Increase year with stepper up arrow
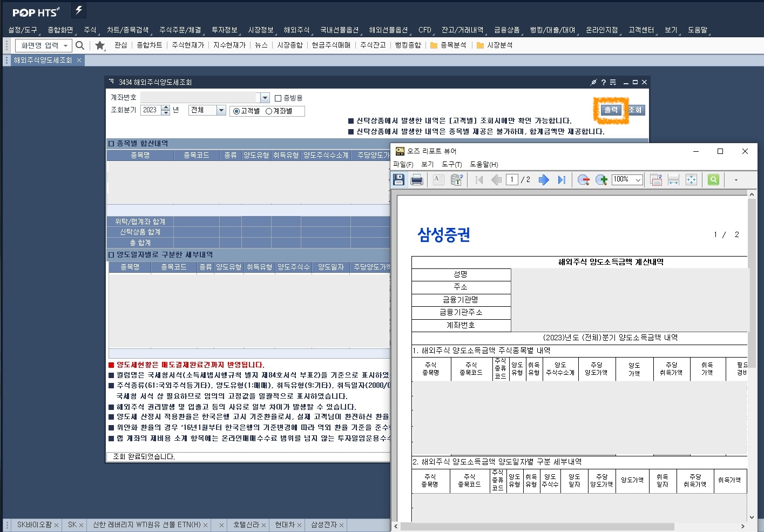This screenshot has width=764, height=532. tap(166, 107)
